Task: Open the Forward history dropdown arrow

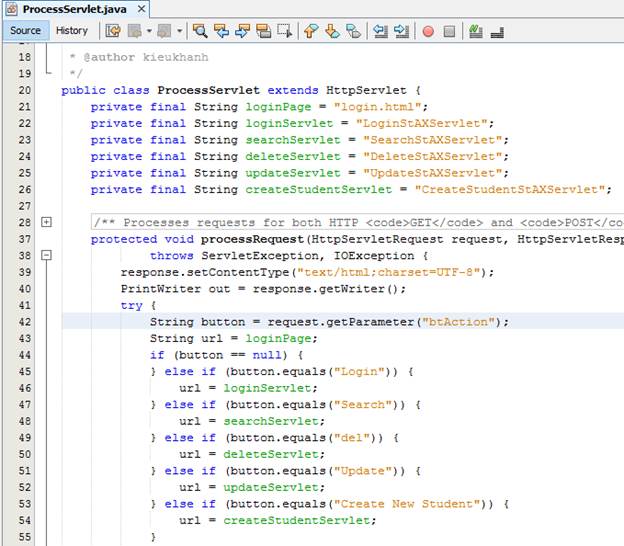Action: 179,31
